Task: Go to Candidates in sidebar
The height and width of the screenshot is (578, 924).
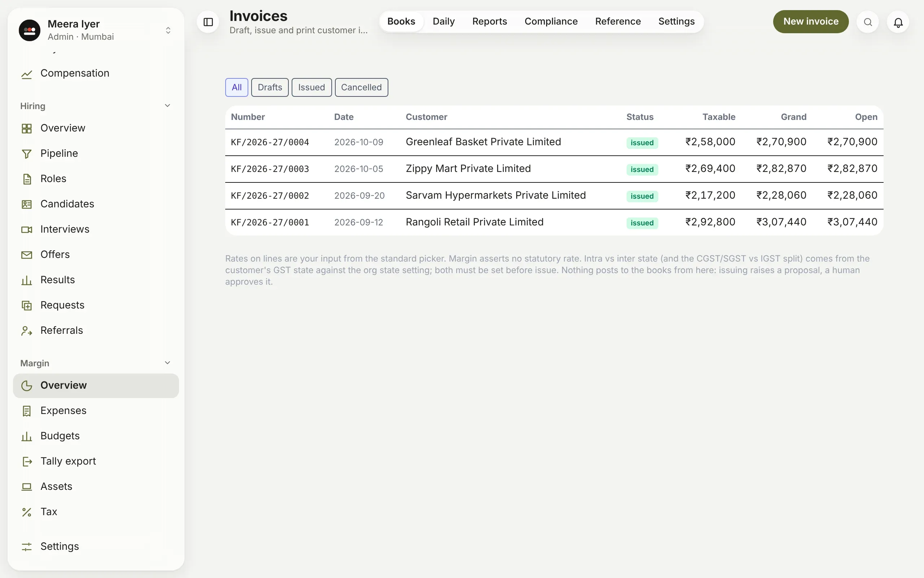Action: pos(96,204)
